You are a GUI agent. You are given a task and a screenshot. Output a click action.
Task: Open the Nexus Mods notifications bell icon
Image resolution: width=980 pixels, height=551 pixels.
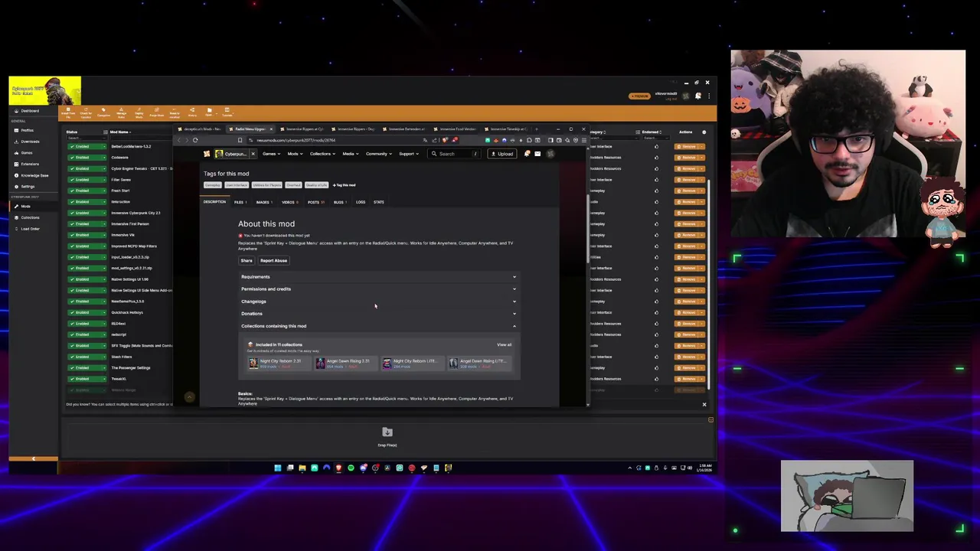[x=527, y=154]
